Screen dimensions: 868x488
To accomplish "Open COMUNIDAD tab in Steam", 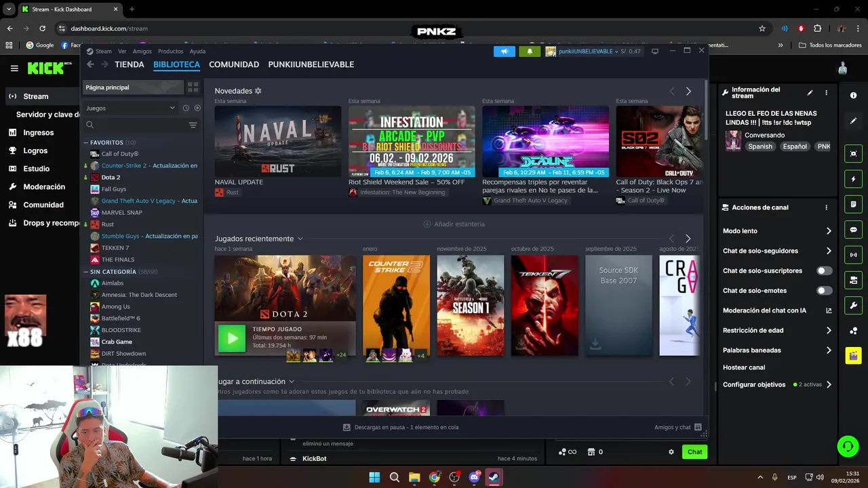I will [x=234, y=64].
